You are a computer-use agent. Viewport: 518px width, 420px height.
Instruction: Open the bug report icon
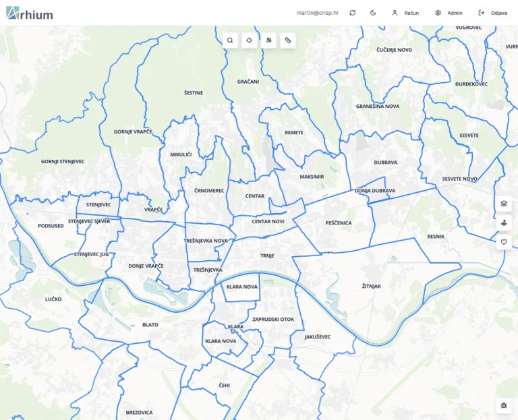point(503,405)
